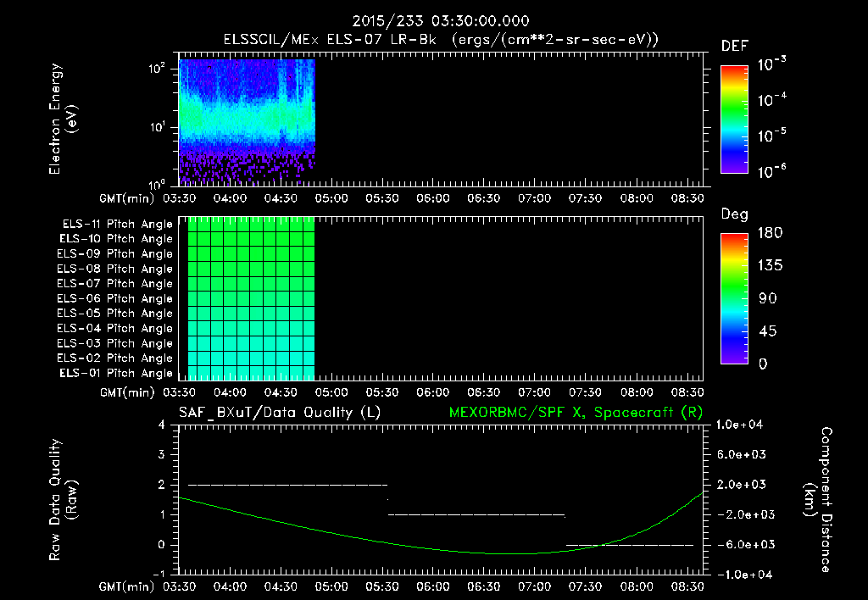
Task: Click the 1.0e+04 distance axis value
Action: pyautogui.click(x=739, y=425)
